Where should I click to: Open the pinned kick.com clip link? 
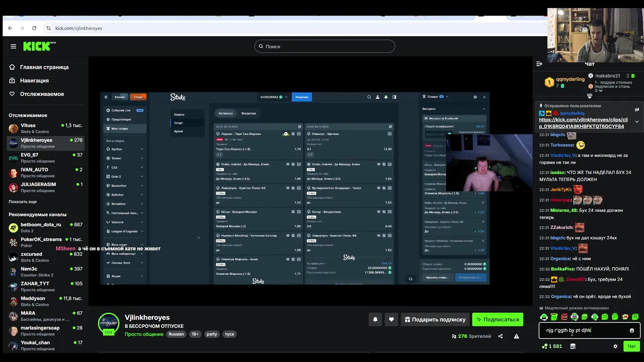tap(583, 123)
